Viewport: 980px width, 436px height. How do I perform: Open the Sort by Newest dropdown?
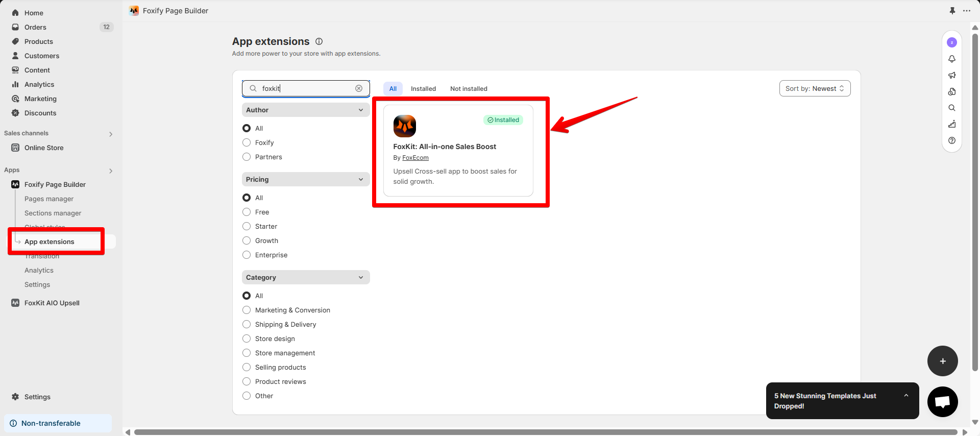click(x=815, y=88)
